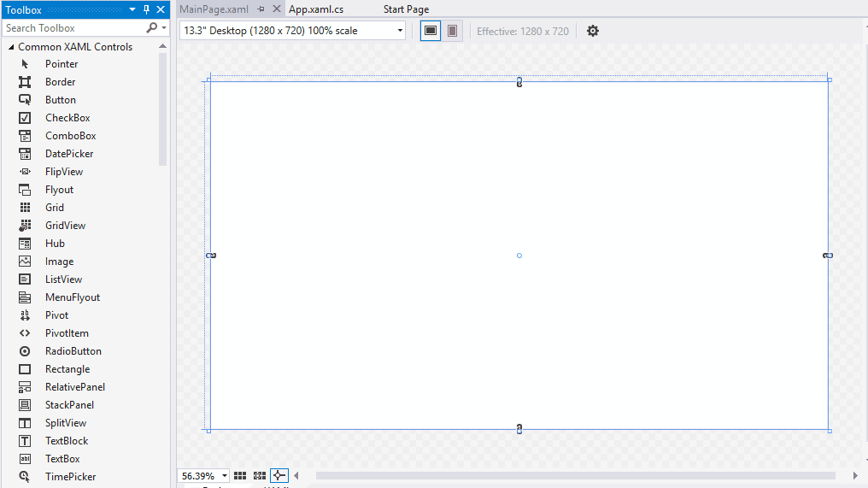The width and height of the screenshot is (868, 488).
Task: Pin the MainPage.xaml tab
Action: (x=261, y=9)
